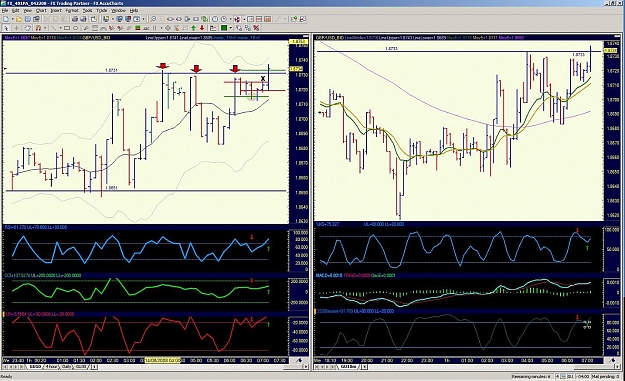
Task: Click the right arrow of left chart scrollbar
Action: [306, 367]
